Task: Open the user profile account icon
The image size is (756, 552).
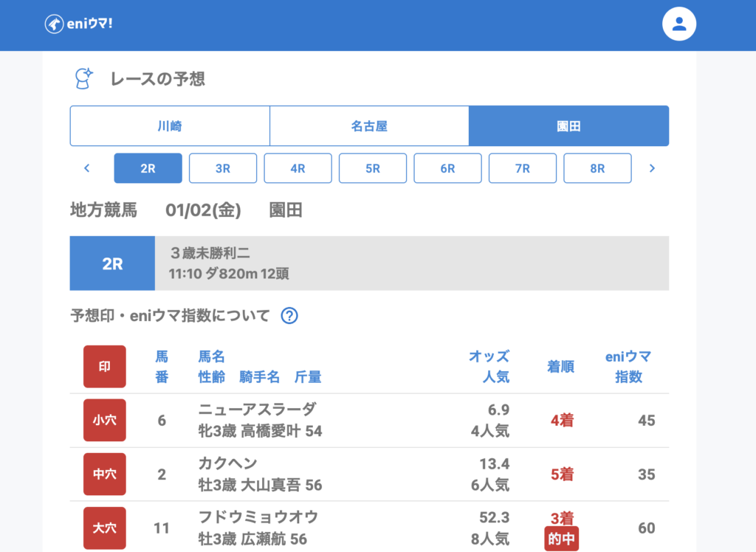Action: point(679,24)
